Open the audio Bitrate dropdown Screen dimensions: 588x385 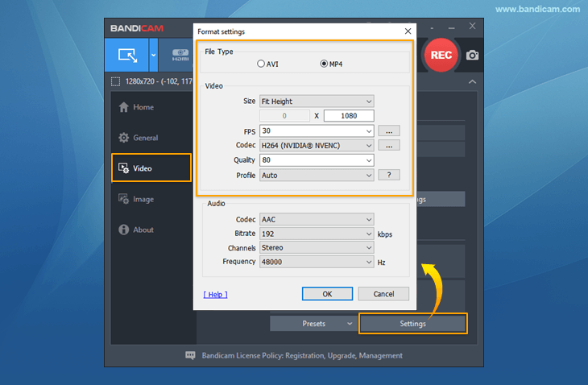coord(317,234)
